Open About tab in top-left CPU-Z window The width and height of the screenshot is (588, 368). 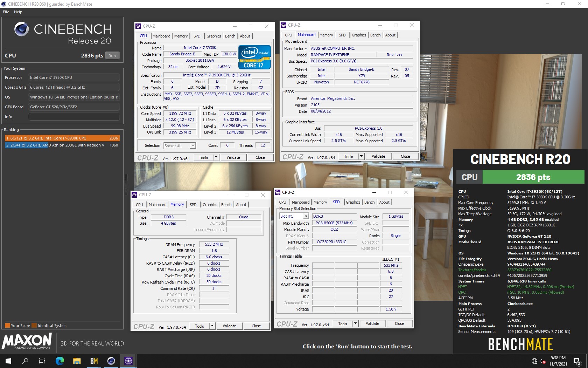tap(245, 36)
